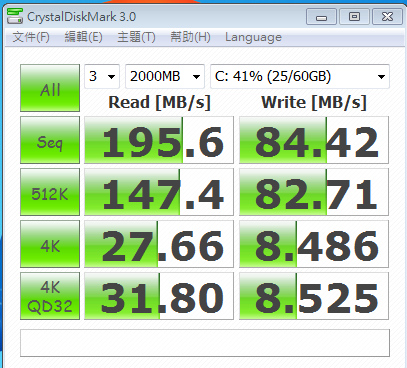407x368 pixels.
Task: Select the Seq read value 195.6
Action: click(159, 140)
